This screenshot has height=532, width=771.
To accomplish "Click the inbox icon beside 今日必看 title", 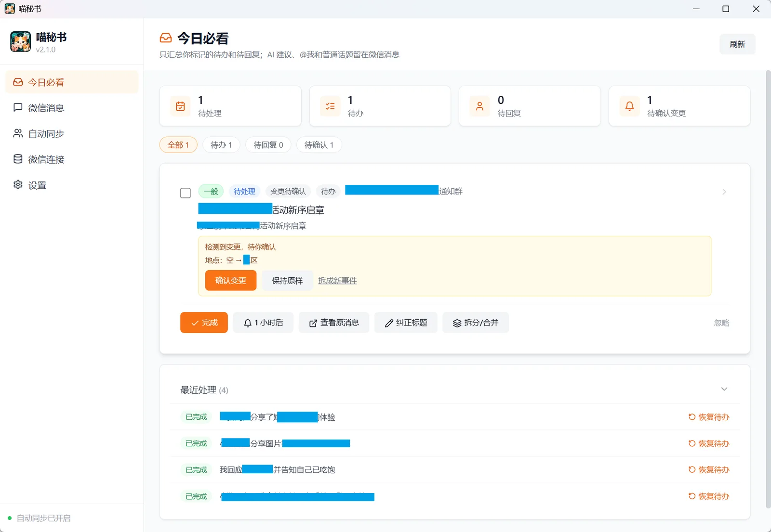I will click(166, 38).
